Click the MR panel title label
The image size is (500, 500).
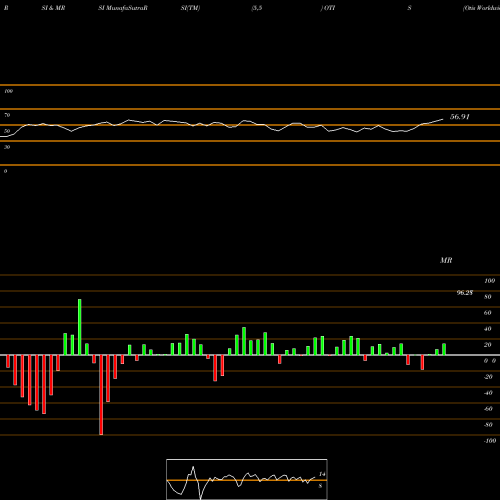pos(446,260)
